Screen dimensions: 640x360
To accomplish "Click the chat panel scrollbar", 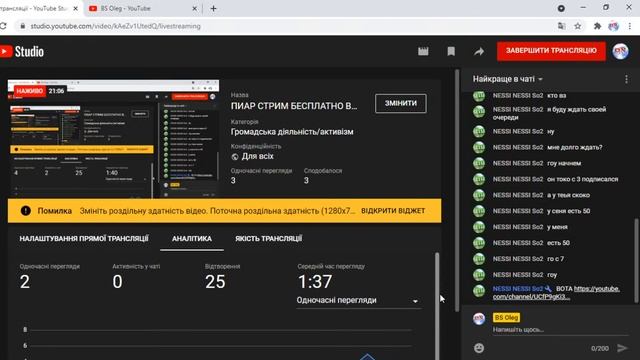I will (636, 261).
